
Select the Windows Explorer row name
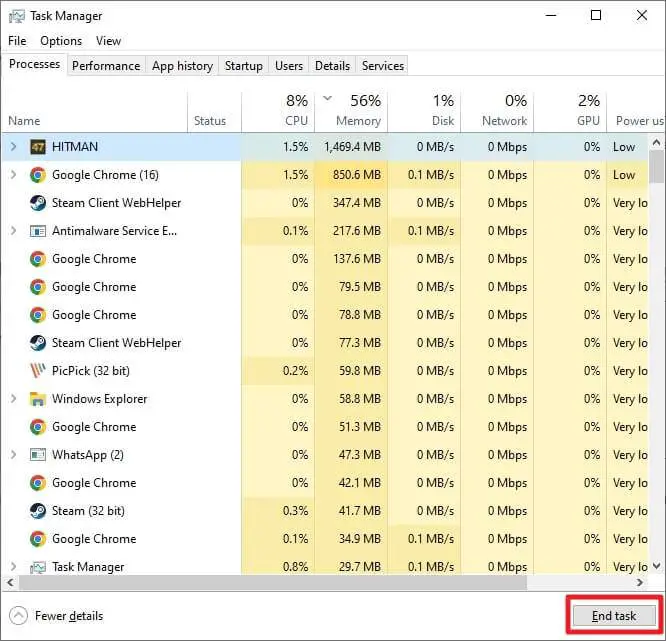click(99, 399)
